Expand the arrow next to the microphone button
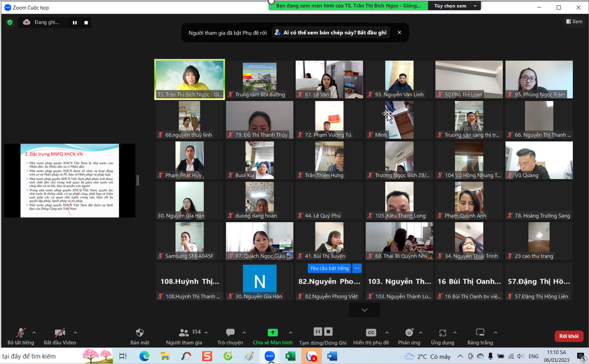The height and width of the screenshot is (364, 589). point(34,332)
